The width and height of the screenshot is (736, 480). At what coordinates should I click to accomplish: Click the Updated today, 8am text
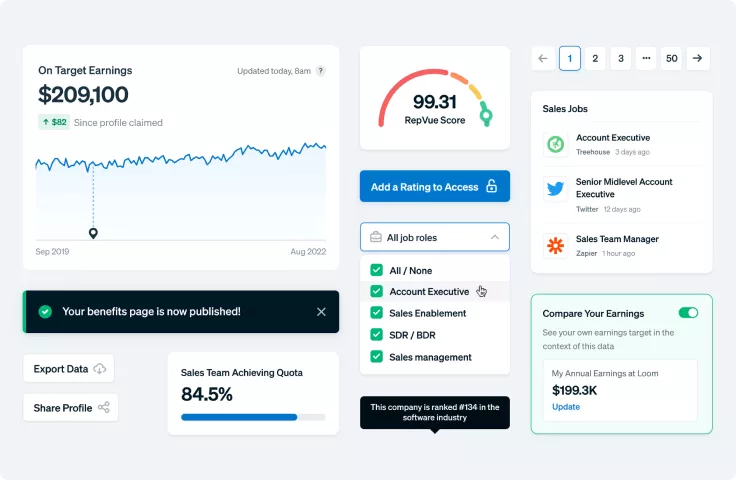274,71
